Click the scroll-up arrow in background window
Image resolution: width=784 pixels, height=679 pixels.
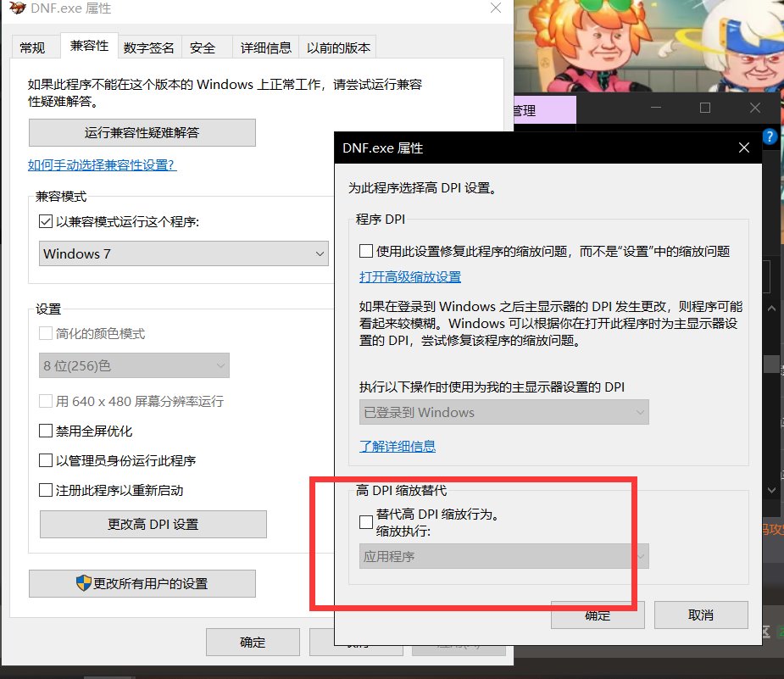click(771, 309)
